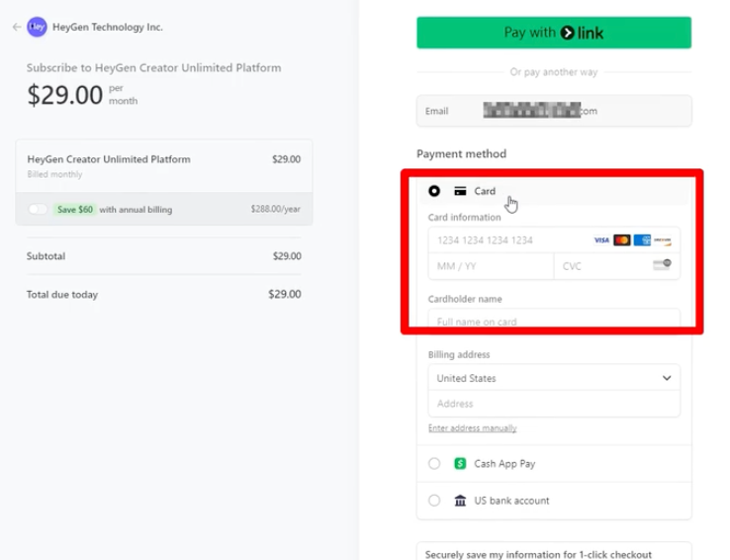Click the $288.00/year price text
The width and height of the screenshot is (730, 560).
(276, 209)
